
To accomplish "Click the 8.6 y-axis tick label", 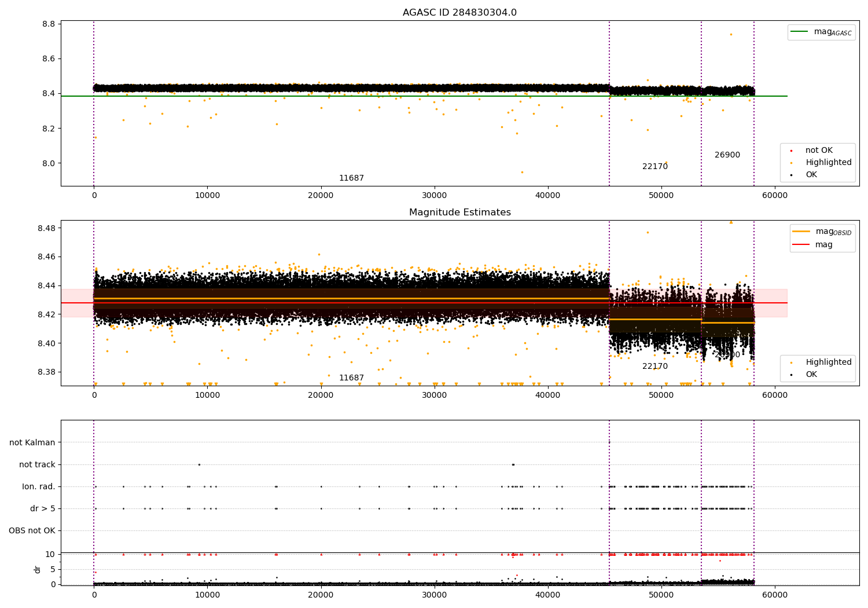I will (49, 59).
